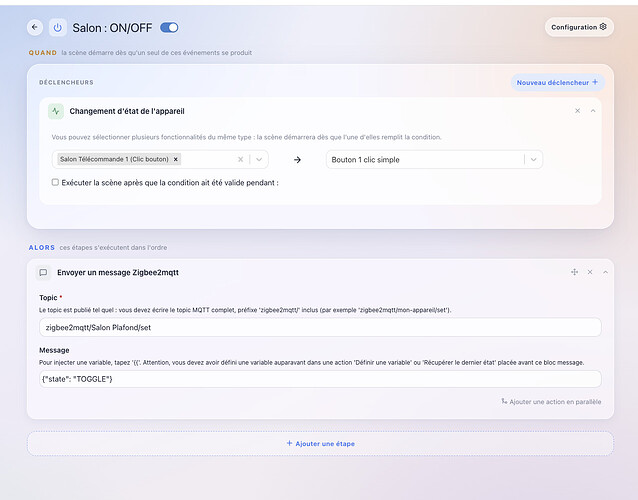
Task: Focus the Topic input field
Action: pos(320,328)
